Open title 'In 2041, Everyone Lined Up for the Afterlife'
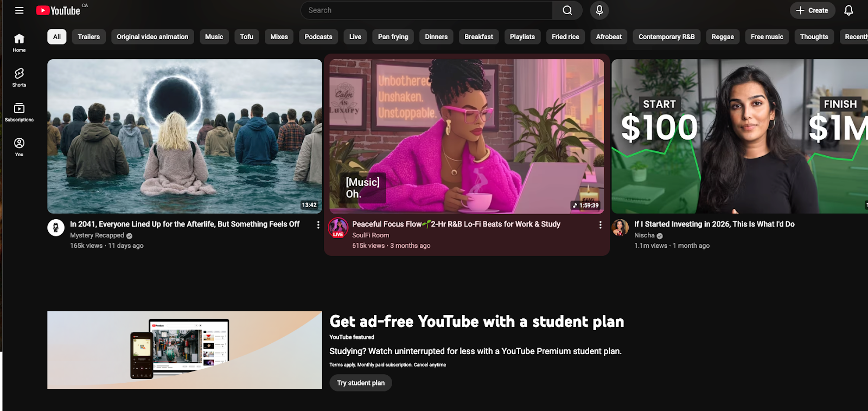 click(184, 224)
